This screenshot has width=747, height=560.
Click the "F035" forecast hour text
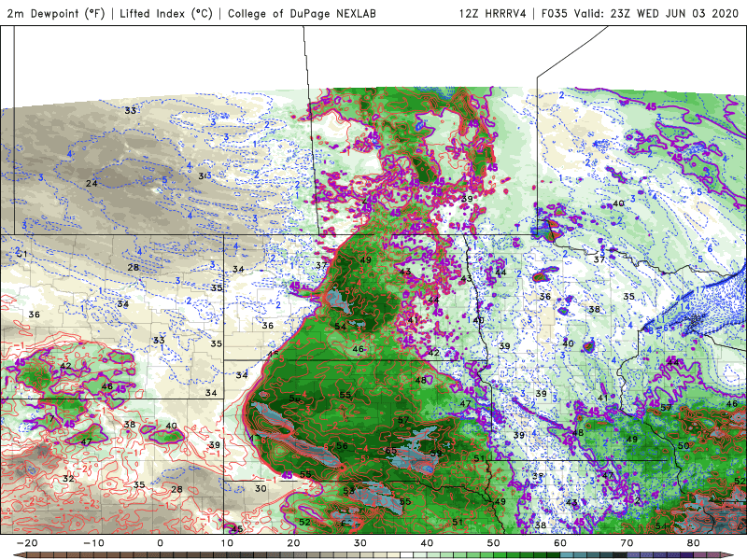point(554,13)
